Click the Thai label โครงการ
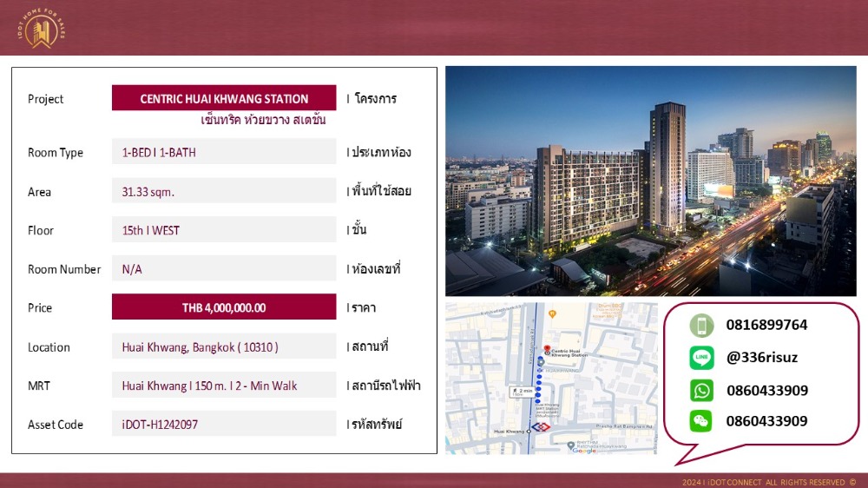868x488 pixels. pyautogui.click(x=375, y=99)
